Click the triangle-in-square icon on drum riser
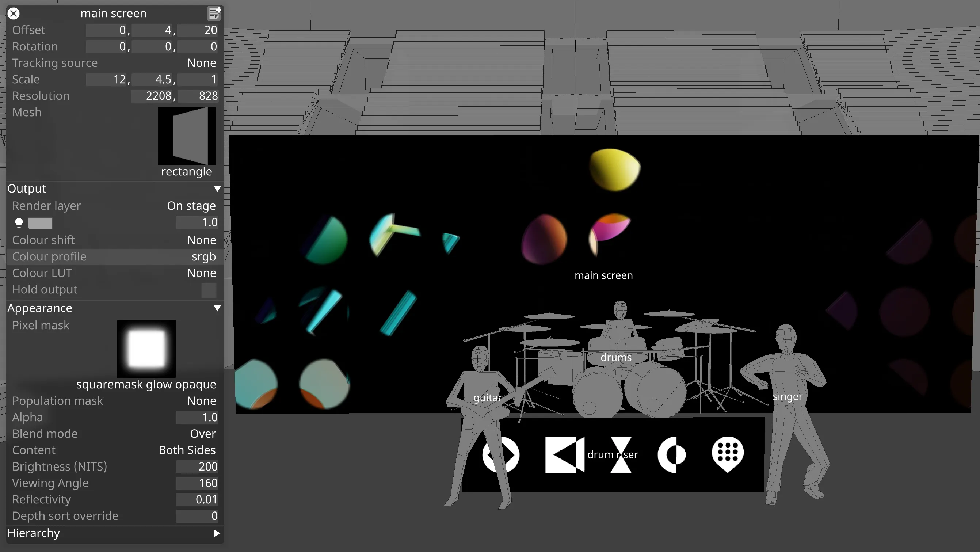 tap(565, 454)
